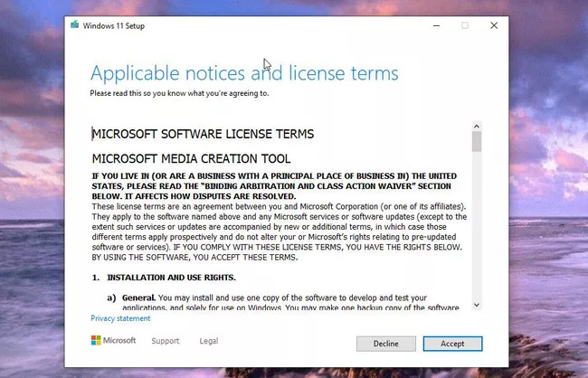This screenshot has height=378, width=588.
Task: Click 'Please read this so you know' subtitle
Action: [179, 93]
